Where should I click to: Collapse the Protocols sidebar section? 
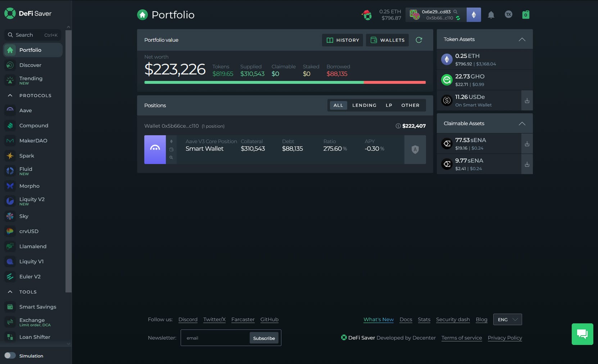[x=10, y=96]
